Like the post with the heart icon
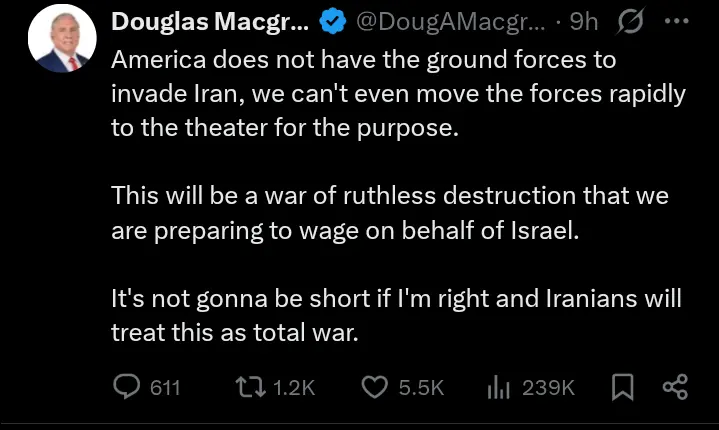Screen dimensions: 719x430 coord(373,387)
